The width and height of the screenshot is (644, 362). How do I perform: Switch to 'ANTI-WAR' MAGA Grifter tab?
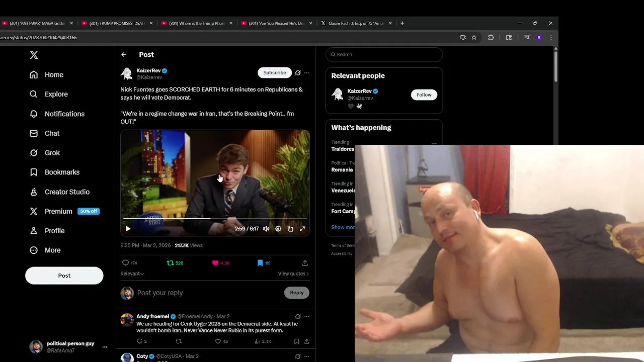click(x=37, y=23)
